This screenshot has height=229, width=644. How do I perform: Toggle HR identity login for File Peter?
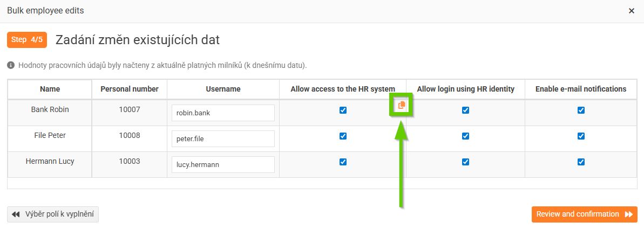pos(465,136)
